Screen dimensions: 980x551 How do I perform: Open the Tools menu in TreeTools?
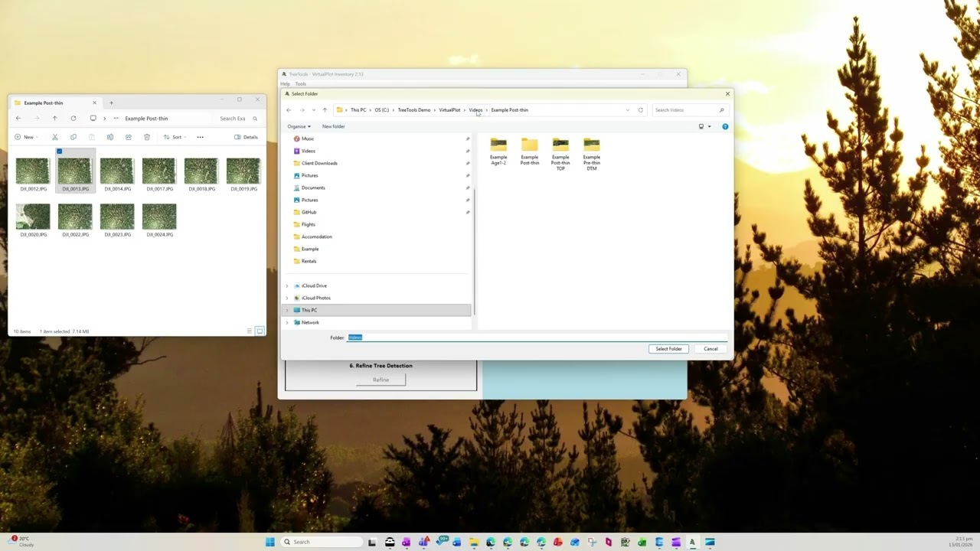[301, 83]
